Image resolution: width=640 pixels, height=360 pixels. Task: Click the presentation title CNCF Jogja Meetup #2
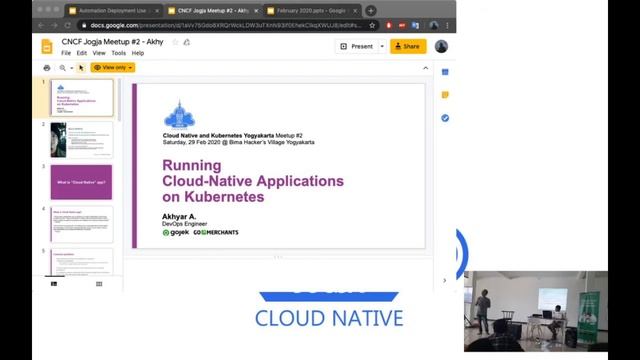112,42
